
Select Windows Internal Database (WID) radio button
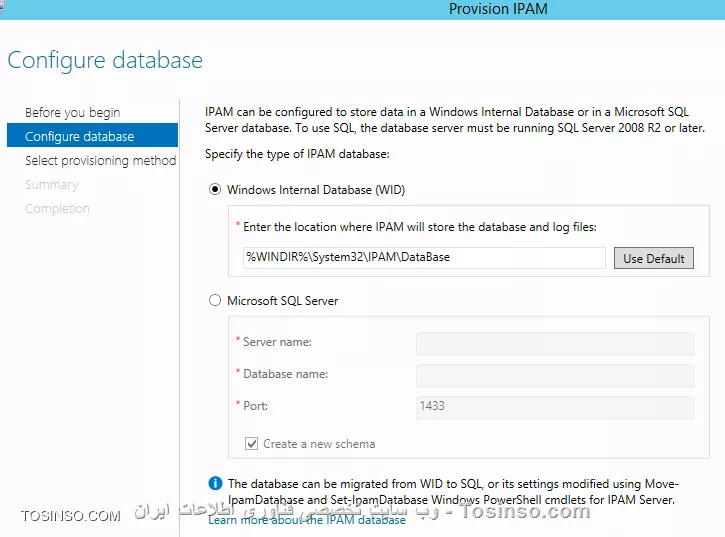(x=215, y=189)
